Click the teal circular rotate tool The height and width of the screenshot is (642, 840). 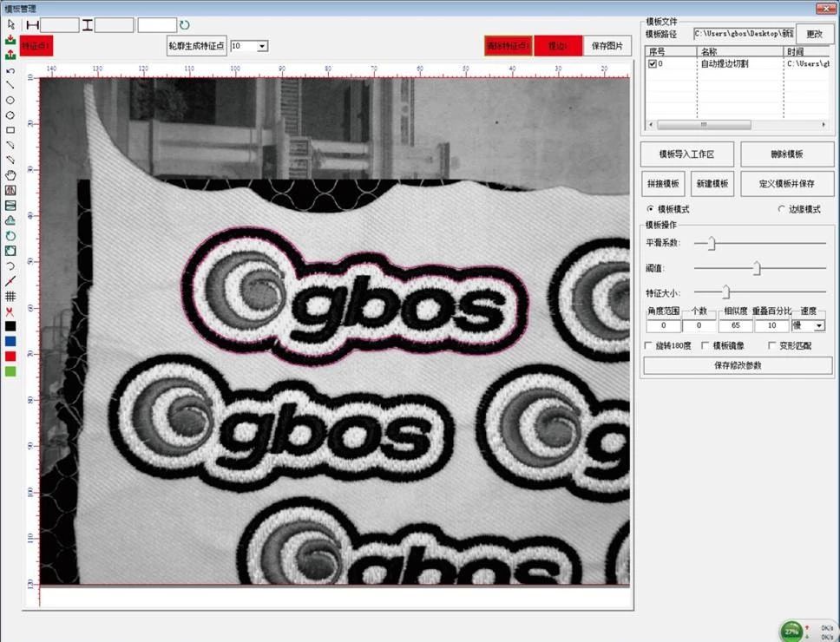tap(10, 236)
